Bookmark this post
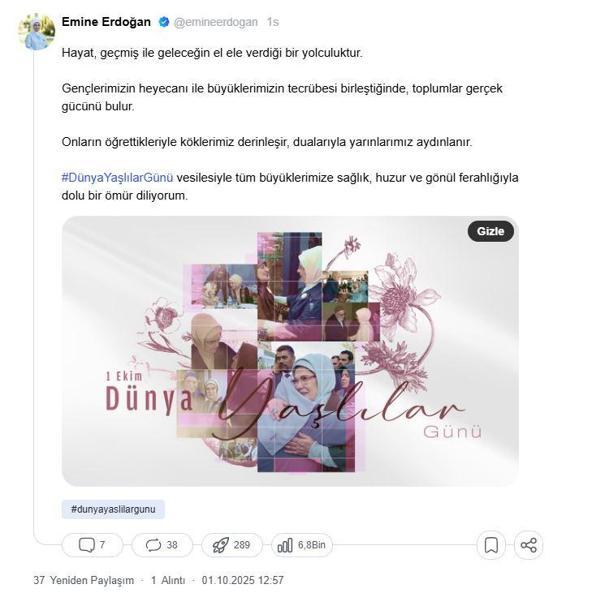The width and height of the screenshot is (605, 593). point(491,545)
